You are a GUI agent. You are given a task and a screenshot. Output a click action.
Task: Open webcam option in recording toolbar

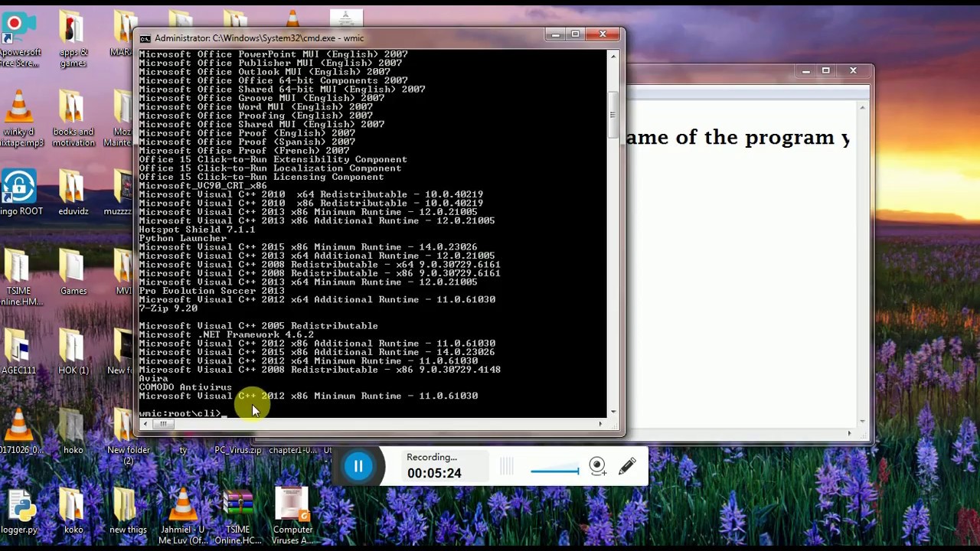coord(598,466)
